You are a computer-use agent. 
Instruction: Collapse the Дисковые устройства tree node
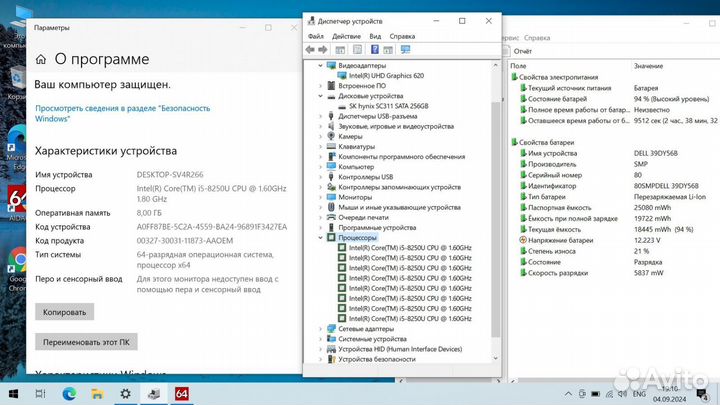[x=321, y=96]
